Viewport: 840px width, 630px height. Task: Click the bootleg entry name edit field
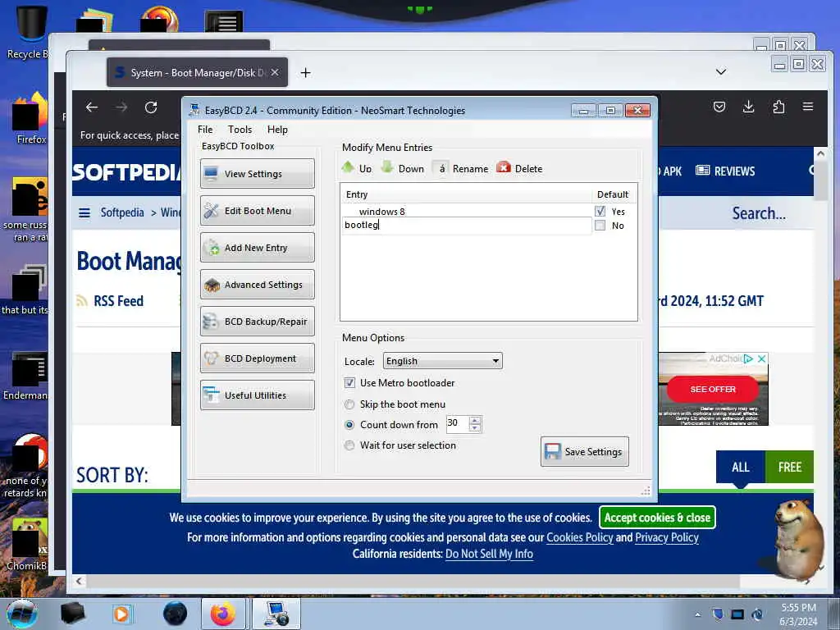[x=467, y=226]
